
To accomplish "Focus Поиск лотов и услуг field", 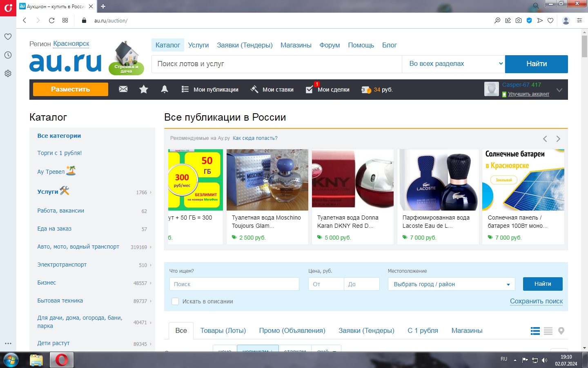I will (277, 64).
